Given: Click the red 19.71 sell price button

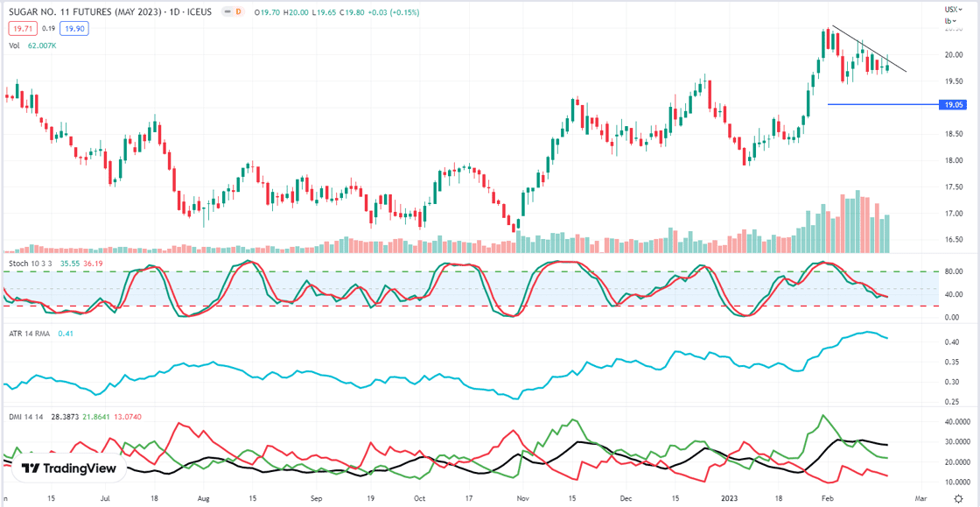Looking at the screenshot, I should (23, 28).
